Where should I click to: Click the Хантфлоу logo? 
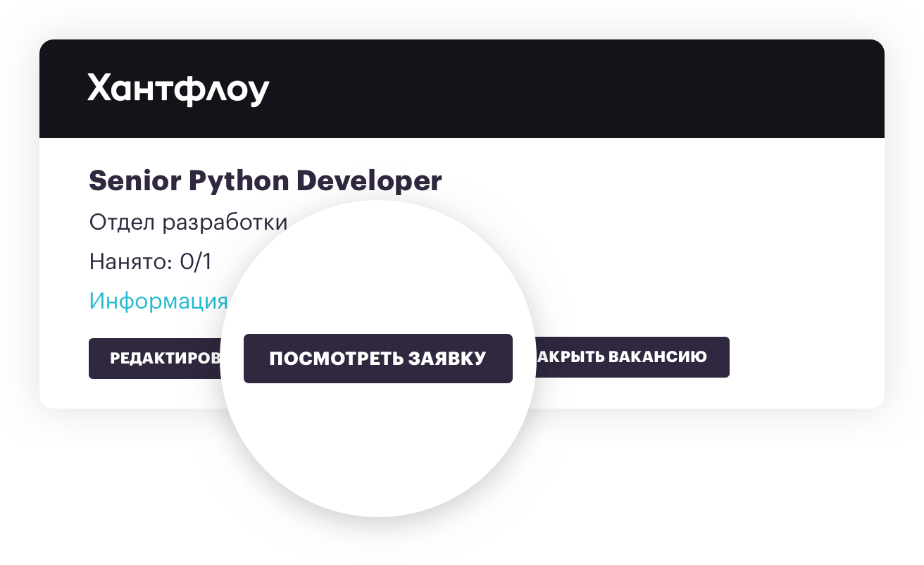click(x=178, y=89)
